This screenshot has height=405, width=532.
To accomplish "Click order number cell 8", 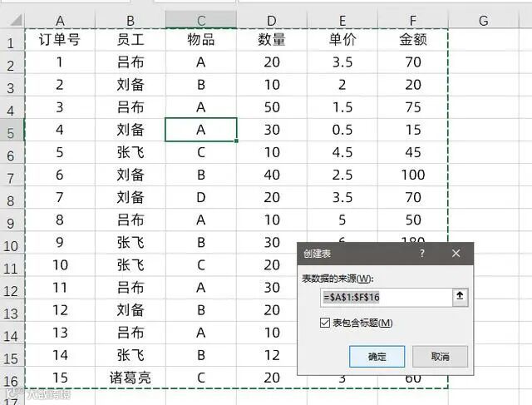I will coord(60,220).
